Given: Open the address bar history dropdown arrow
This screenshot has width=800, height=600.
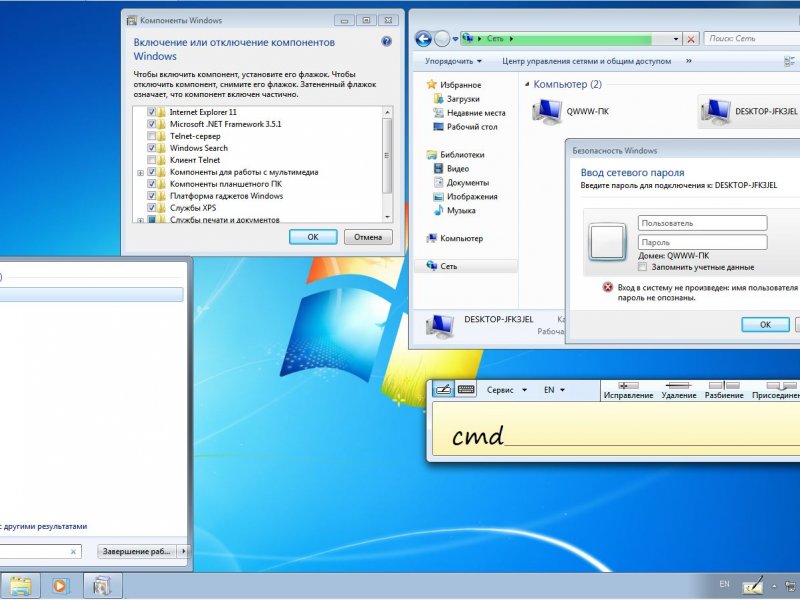Looking at the screenshot, I should click(676, 39).
